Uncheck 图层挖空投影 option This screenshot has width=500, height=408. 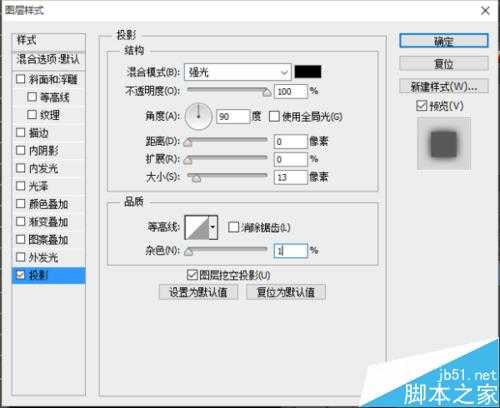tap(192, 275)
